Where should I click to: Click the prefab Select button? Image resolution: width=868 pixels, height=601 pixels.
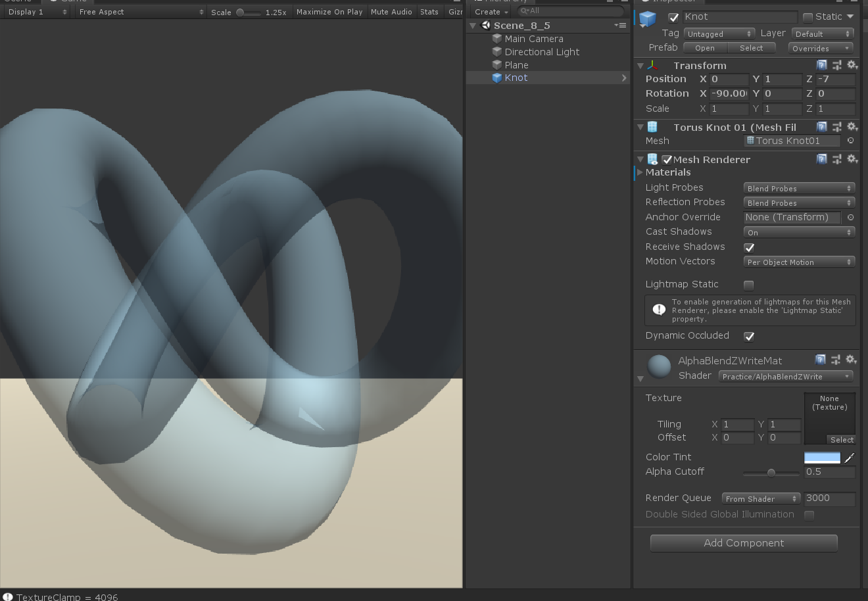pyautogui.click(x=752, y=48)
